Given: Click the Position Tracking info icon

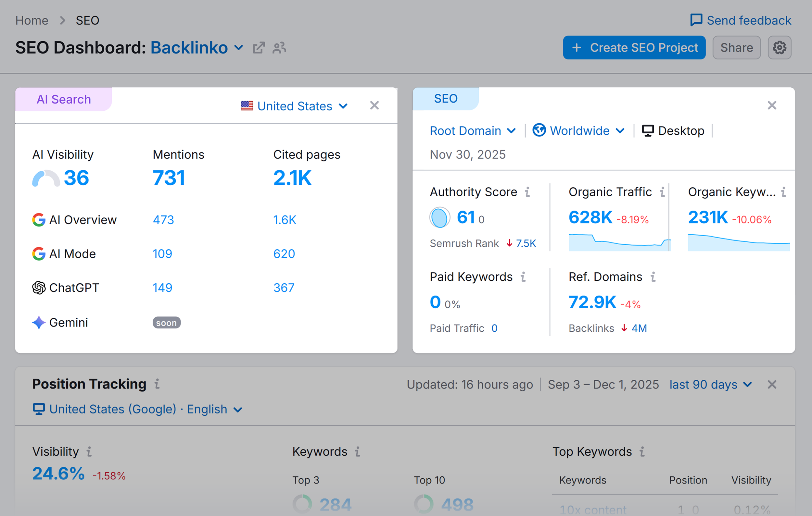Looking at the screenshot, I should click(157, 384).
